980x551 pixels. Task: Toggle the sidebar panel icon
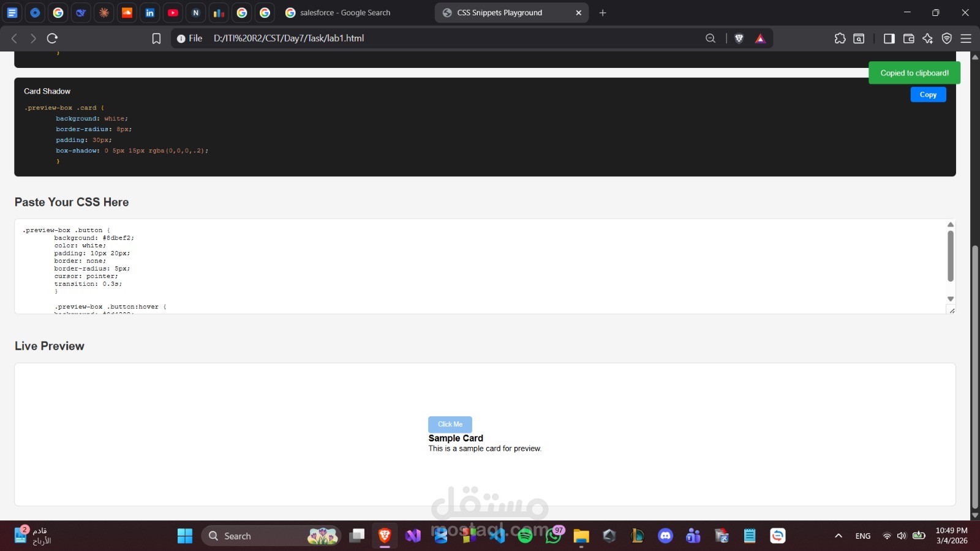click(x=889, y=38)
